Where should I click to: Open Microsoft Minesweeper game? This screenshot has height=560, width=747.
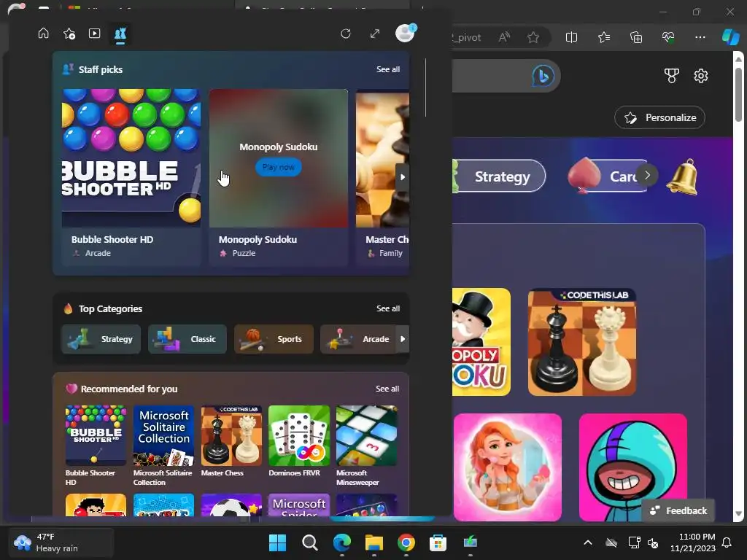click(x=366, y=446)
